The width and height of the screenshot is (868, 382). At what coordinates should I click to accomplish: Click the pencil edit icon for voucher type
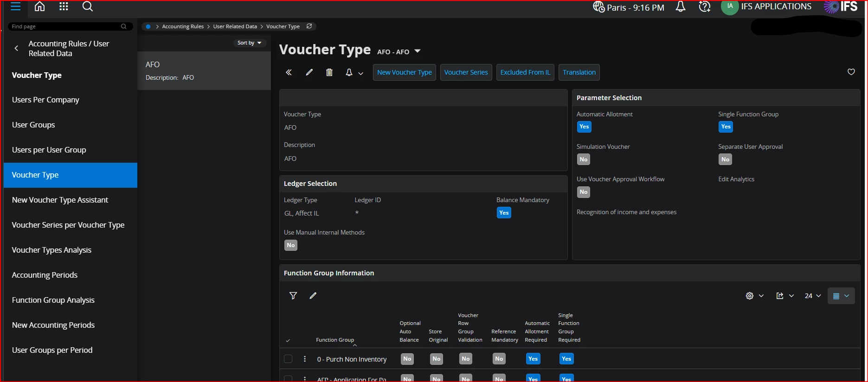pos(309,72)
